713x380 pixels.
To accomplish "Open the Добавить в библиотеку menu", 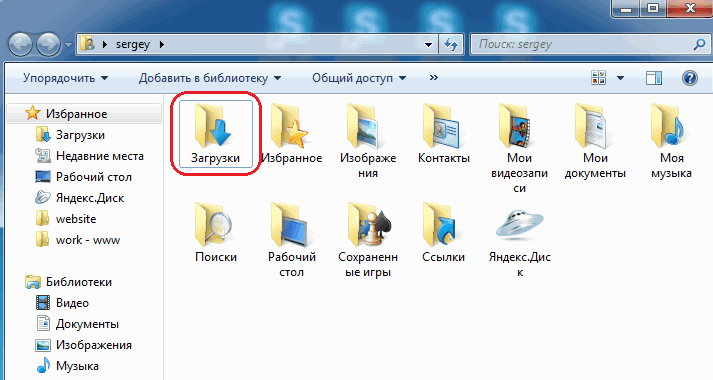I will (x=210, y=78).
